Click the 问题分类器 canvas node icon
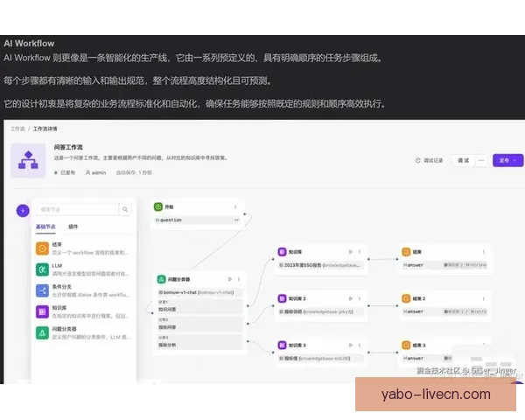The image size is (525, 420). (161, 279)
